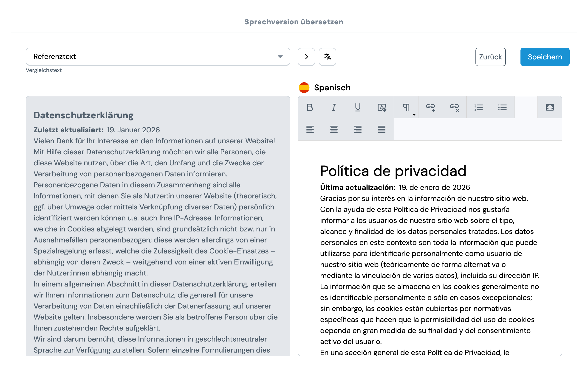This screenshot has height=367, width=588.
Task: Justify the paragraph text
Action: 382,129
